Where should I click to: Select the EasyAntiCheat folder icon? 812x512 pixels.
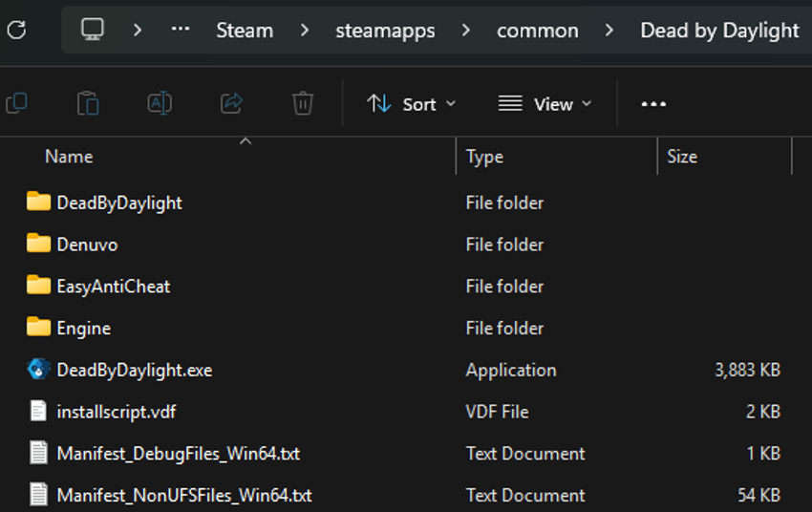click(x=38, y=286)
